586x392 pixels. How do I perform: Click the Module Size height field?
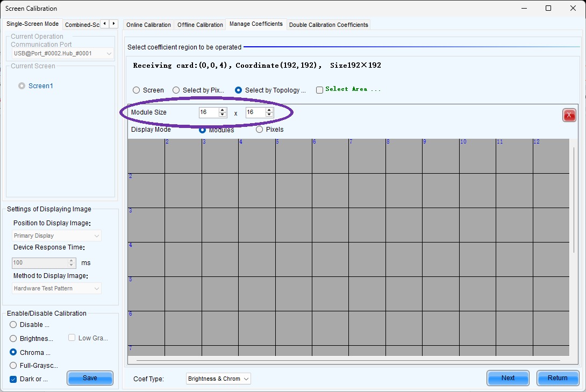point(255,112)
